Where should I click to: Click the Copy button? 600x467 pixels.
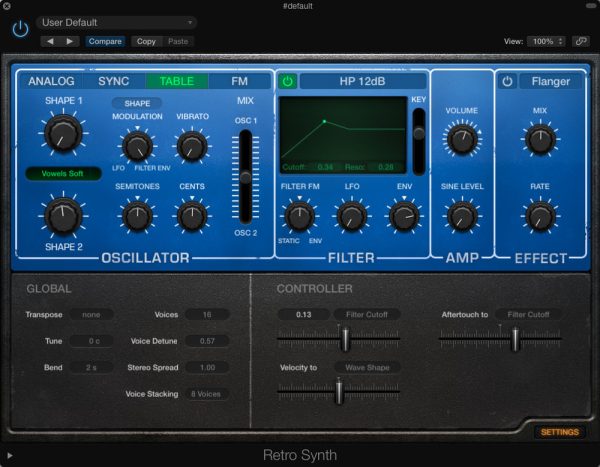pos(146,42)
